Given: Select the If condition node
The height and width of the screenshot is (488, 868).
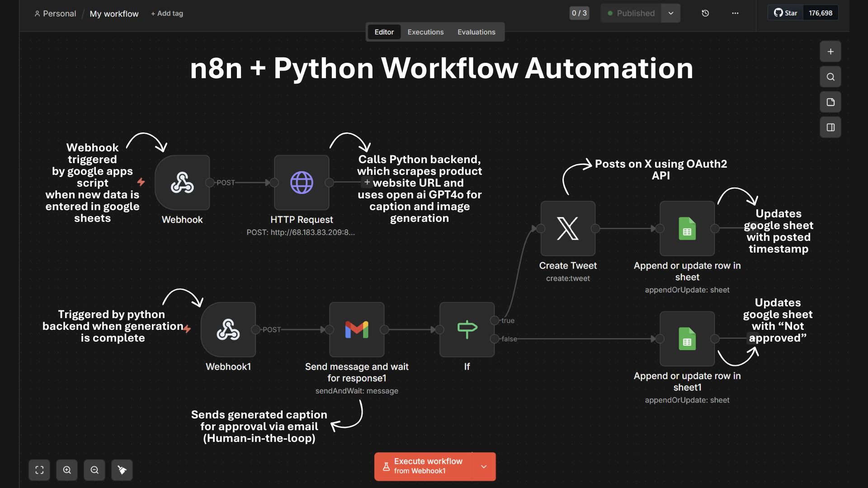Looking at the screenshot, I should click(467, 329).
